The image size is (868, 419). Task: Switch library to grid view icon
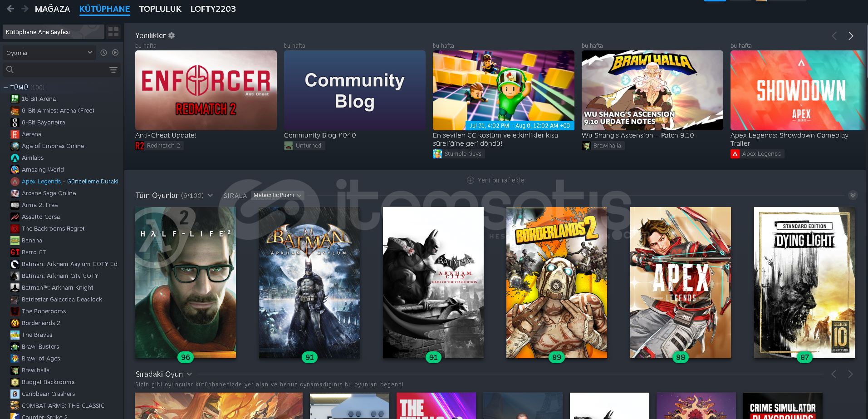click(113, 32)
